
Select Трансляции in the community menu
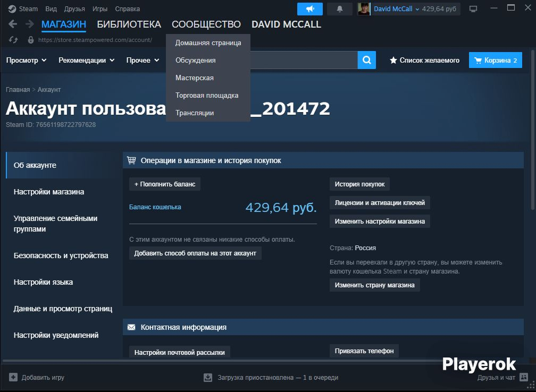tap(208, 113)
